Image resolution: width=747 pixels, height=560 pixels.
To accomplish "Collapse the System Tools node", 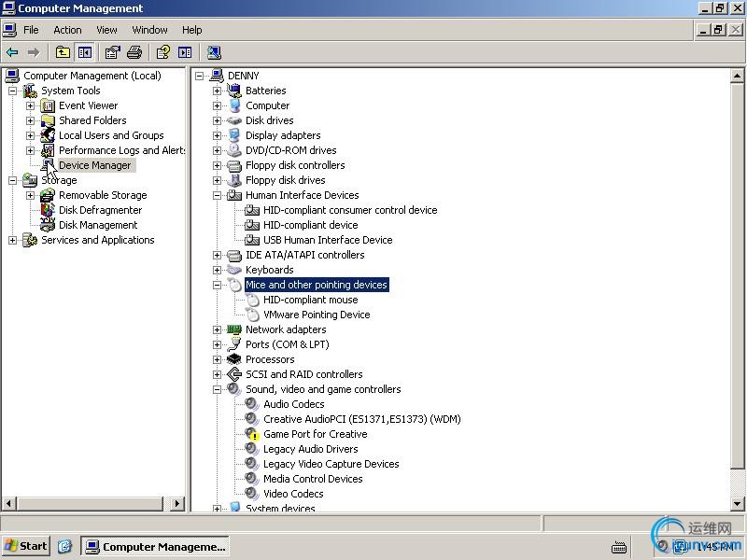I will (13, 91).
